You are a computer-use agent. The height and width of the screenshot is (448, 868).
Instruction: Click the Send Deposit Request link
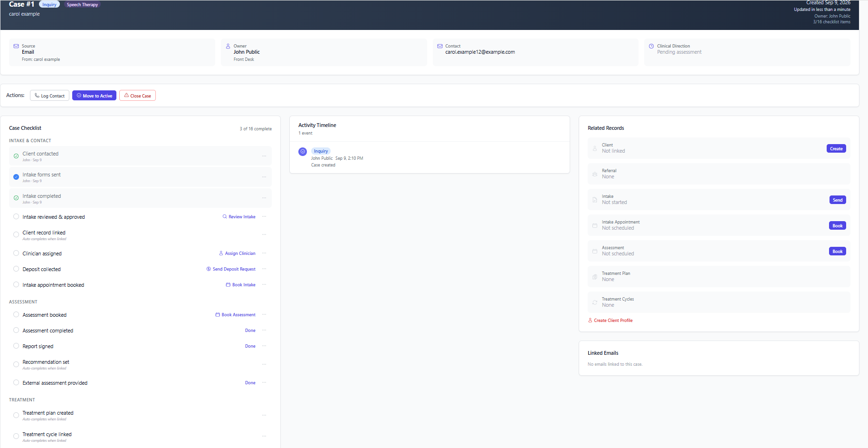(231, 269)
